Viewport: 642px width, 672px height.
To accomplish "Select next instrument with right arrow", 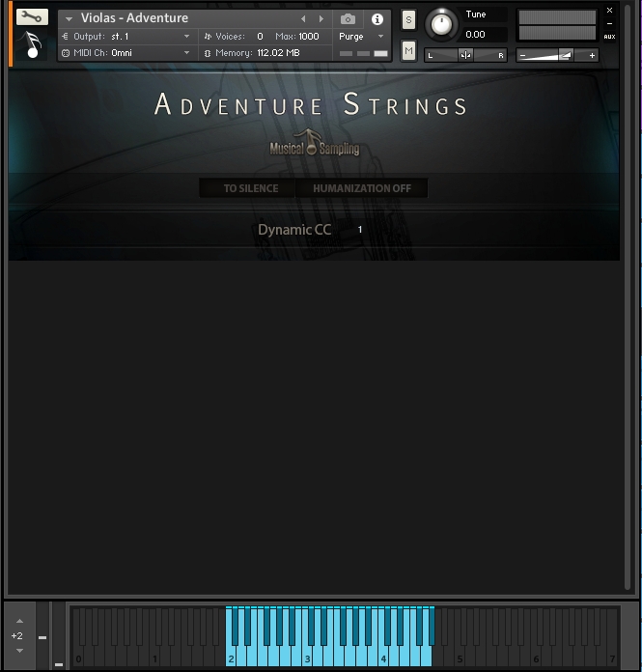I will (321, 19).
